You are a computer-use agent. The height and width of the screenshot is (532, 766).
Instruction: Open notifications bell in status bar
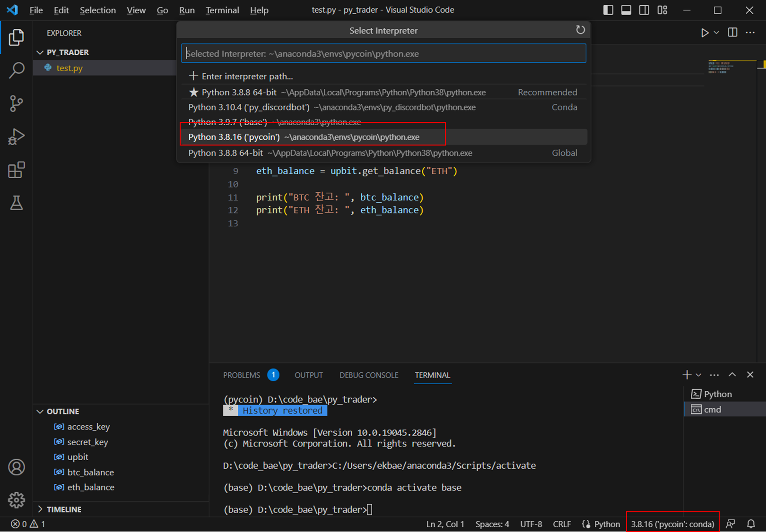point(751,524)
